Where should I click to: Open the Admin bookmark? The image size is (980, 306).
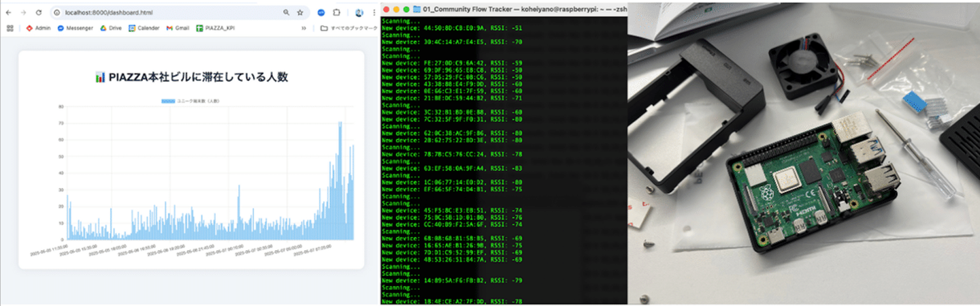click(39, 28)
